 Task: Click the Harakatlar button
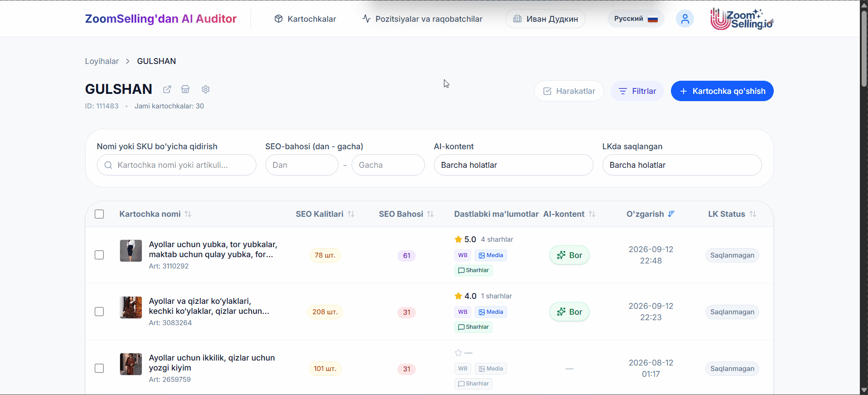569,91
